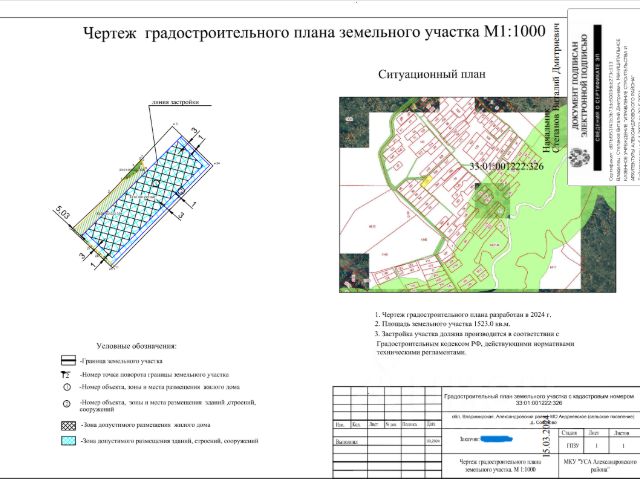
Task: Click the boundary turning point number legend symbol
Action: 65,374
